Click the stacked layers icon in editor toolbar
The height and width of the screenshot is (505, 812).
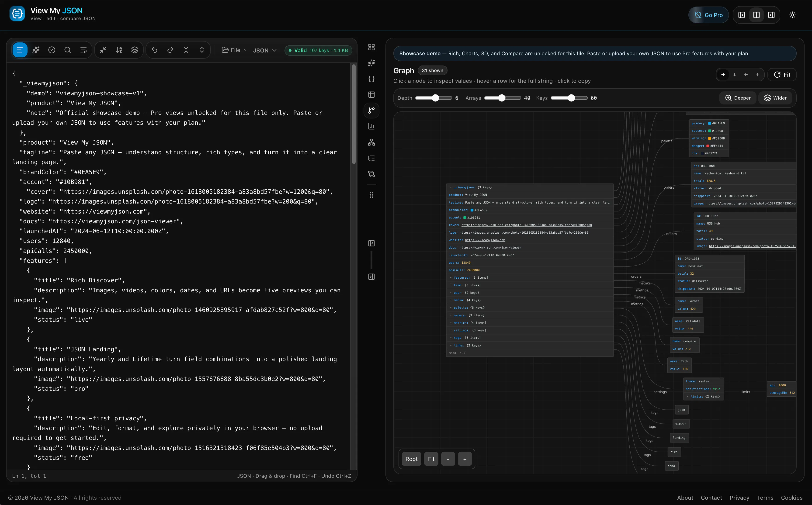coord(135,50)
